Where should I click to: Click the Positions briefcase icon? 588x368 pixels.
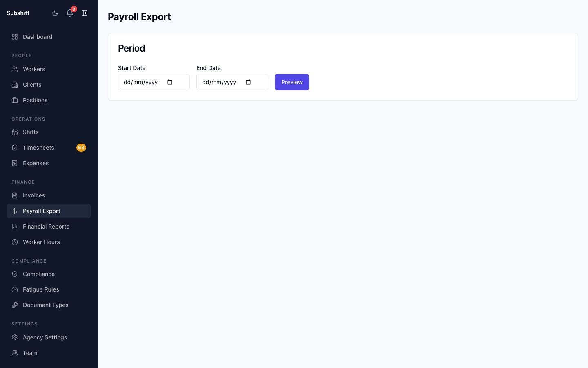point(15,100)
